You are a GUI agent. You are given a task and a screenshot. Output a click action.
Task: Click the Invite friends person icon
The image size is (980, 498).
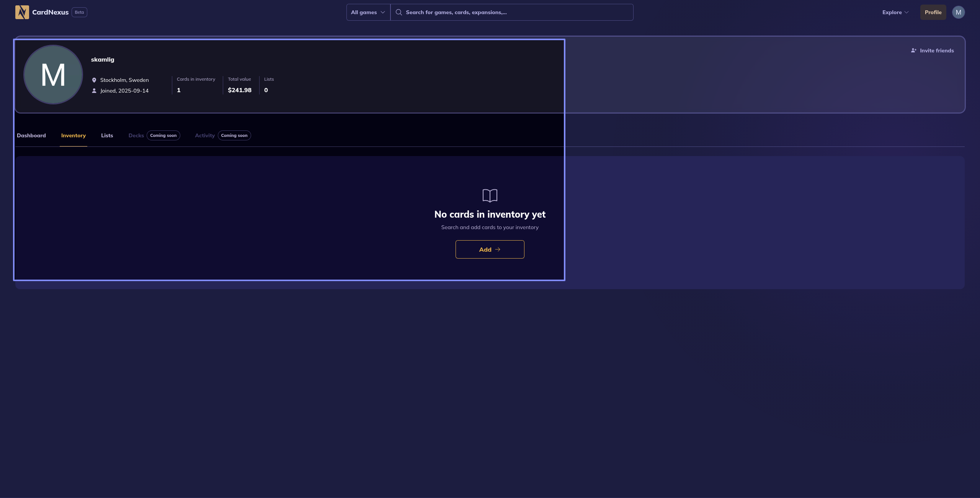point(913,50)
